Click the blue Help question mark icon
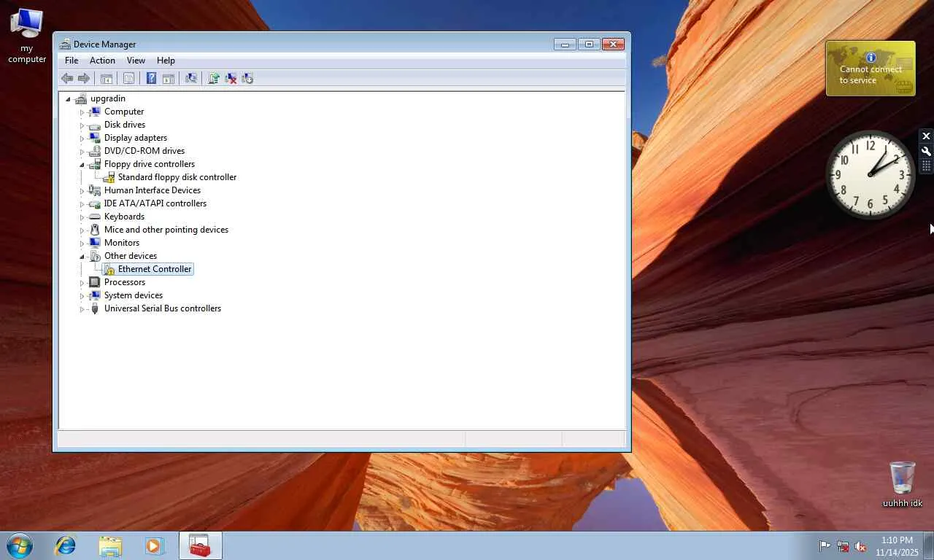This screenshot has width=934, height=560. click(151, 78)
